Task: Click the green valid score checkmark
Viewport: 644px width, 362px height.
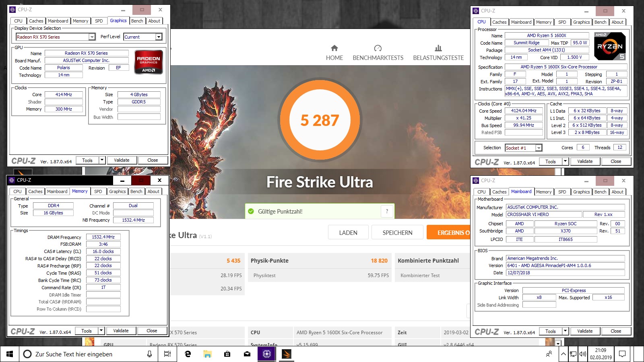Action: [x=251, y=211]
